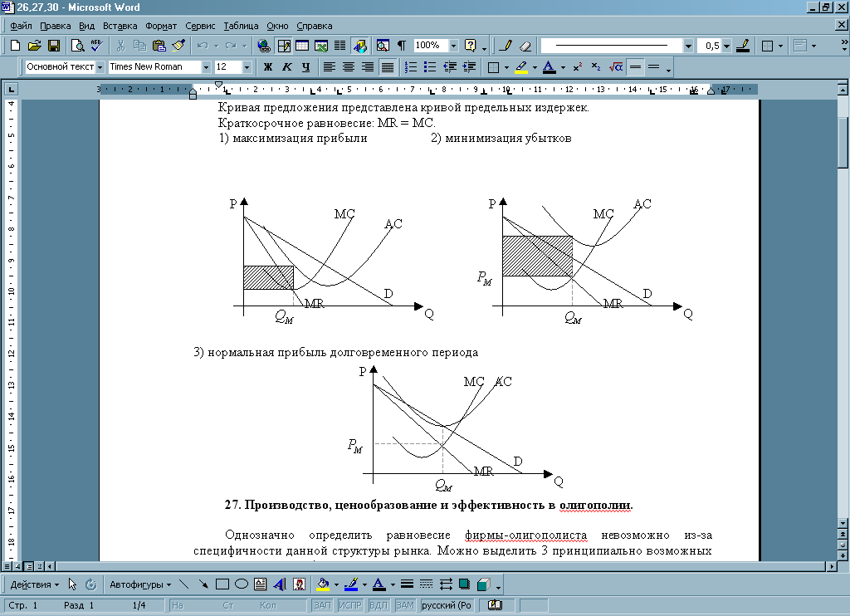Align text to the right
850x616 pixels.
click(368, 67)
